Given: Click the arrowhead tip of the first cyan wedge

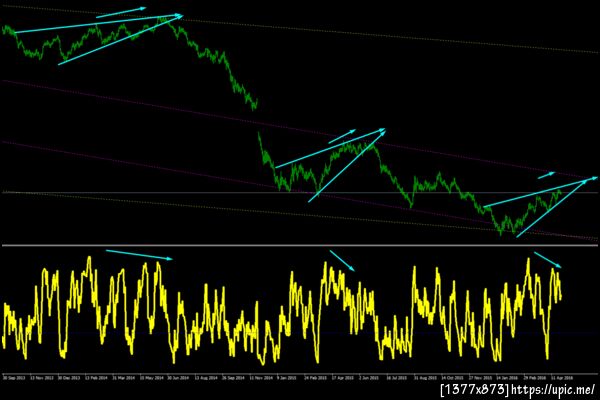Looking at the screenshot, I should point(180,16).
